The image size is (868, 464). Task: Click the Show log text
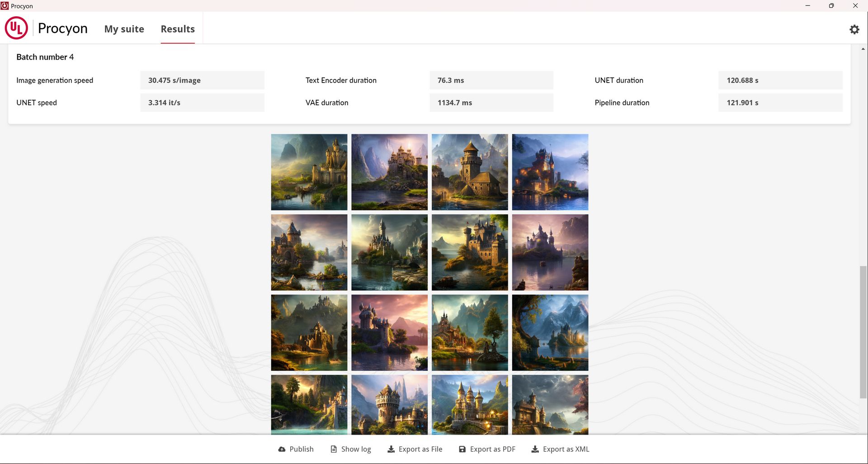[x=356, y=449]
